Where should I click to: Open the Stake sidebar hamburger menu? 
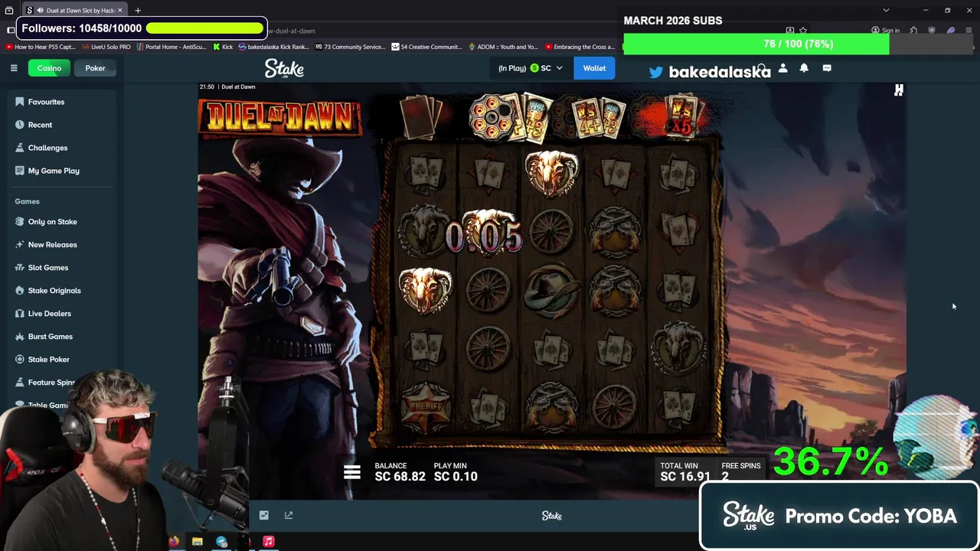14,68
